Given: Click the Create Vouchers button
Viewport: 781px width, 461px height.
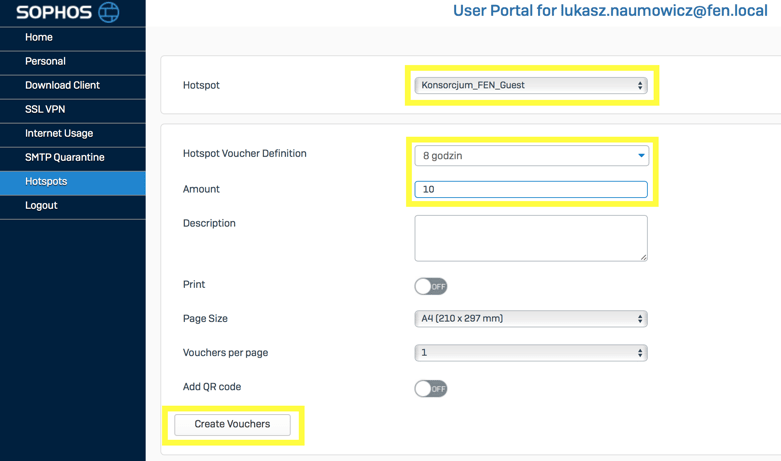Looking at the screenshot, I should coord(232,424).
